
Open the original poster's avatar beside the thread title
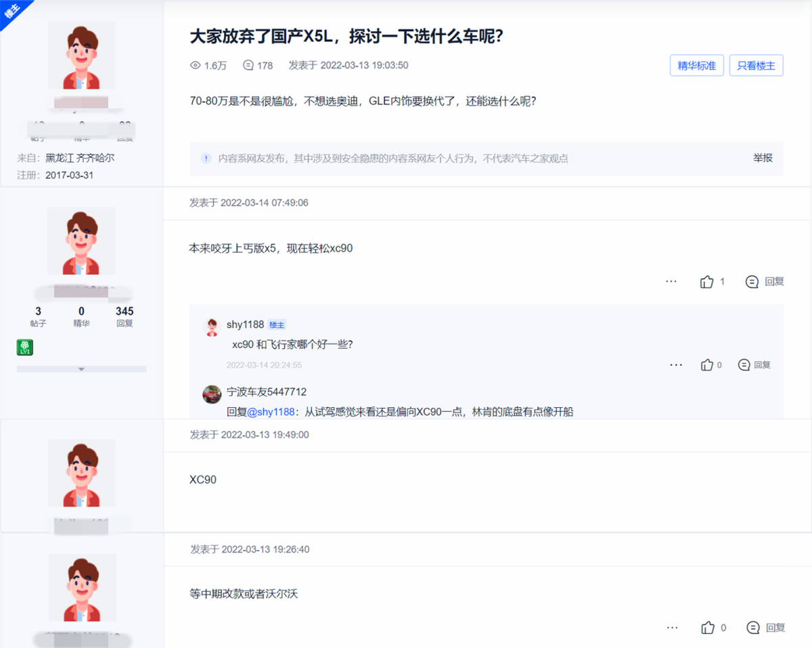81,55
